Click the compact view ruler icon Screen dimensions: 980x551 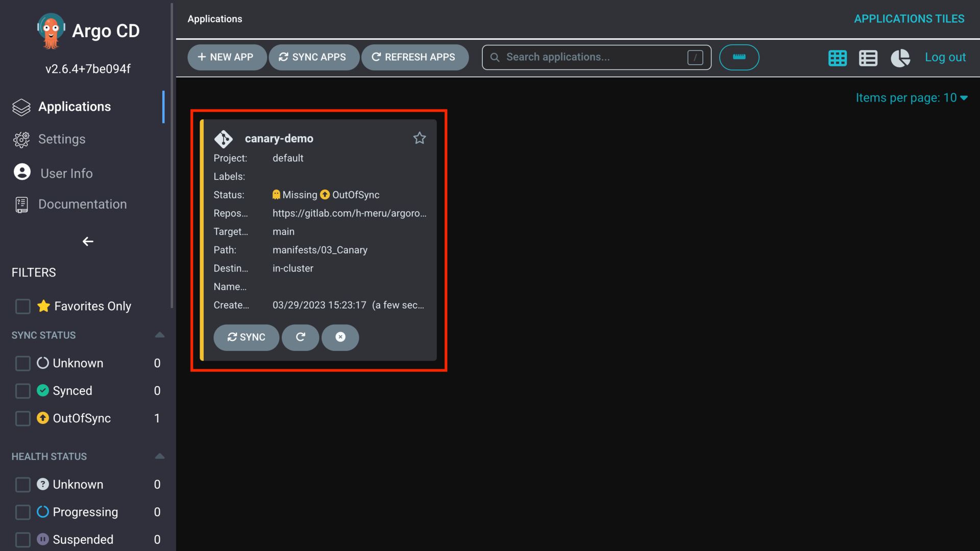click(x=739, y=57)
